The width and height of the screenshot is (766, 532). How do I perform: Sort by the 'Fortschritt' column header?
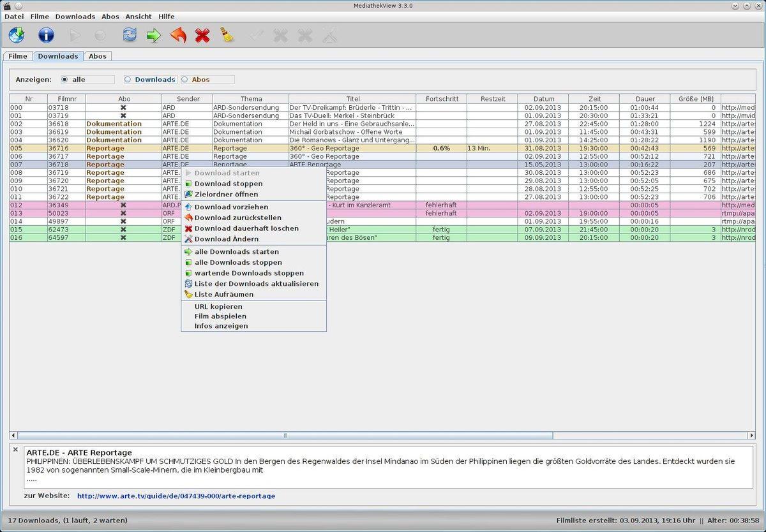(442, 99)
